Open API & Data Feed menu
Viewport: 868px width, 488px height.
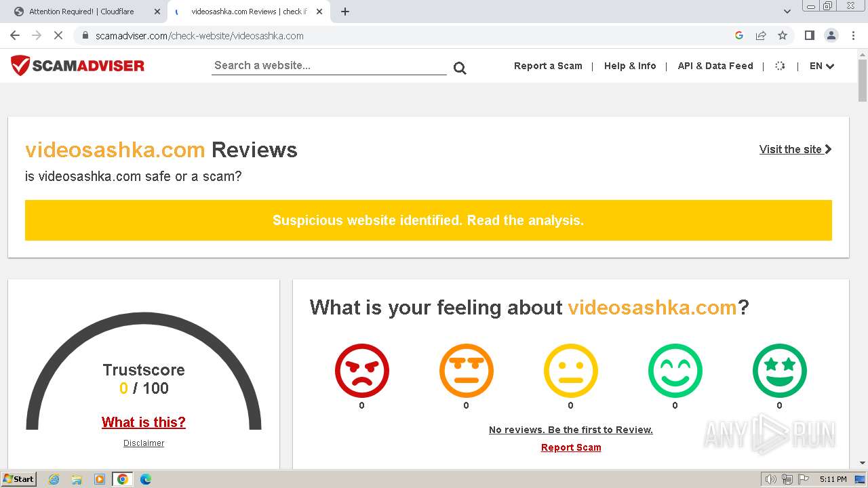[x=715, y=66]
